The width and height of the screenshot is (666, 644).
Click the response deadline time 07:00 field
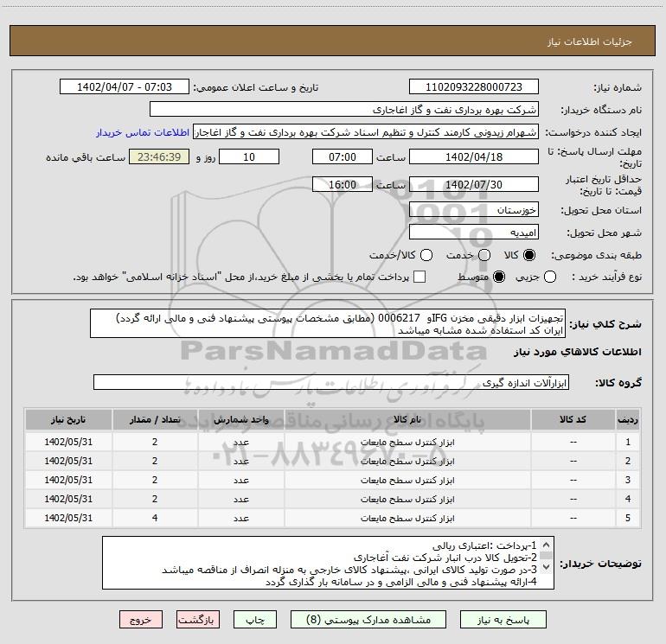point(343,156)
